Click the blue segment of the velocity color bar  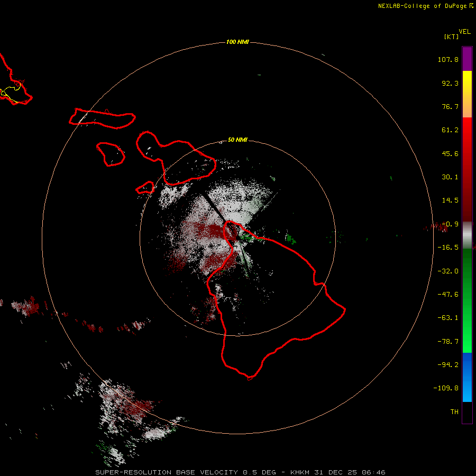click(467, 377)
